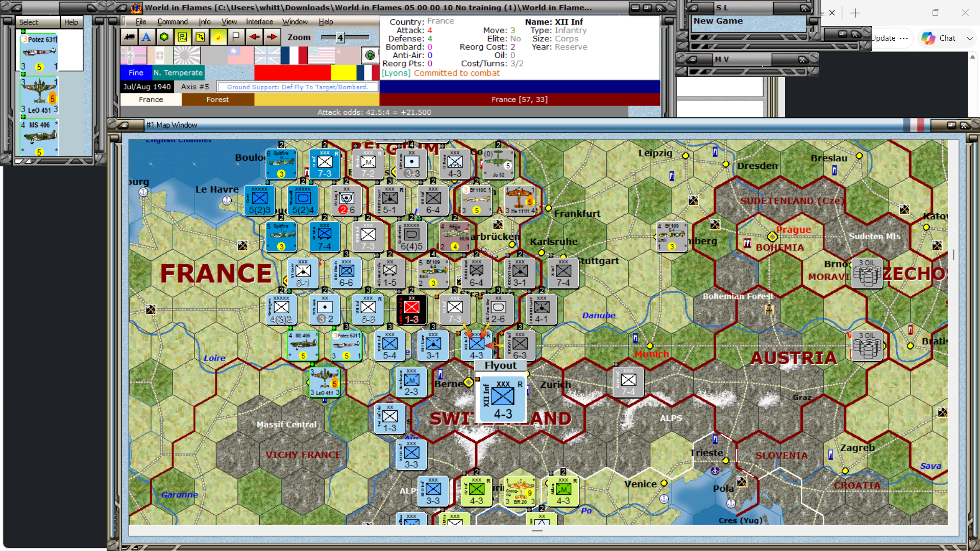This screenshot has height=551, width=980.
Task: Open the browser's three-dots menu
Action: [x=904, y=38]
